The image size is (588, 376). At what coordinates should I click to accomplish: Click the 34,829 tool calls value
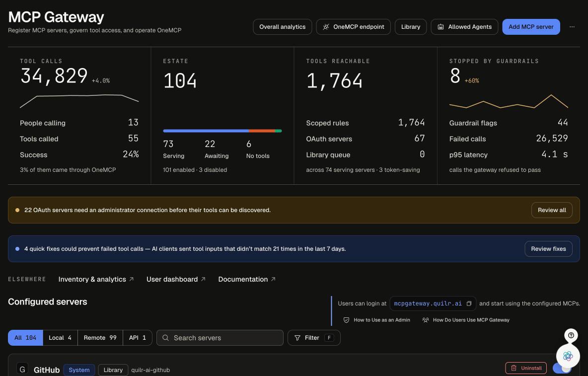[x=54, y=76]
